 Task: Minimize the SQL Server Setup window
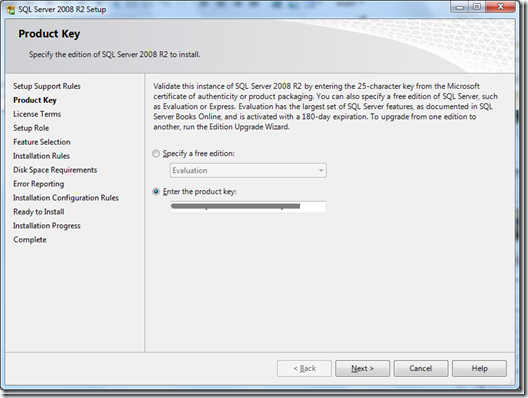coord(460,7)
